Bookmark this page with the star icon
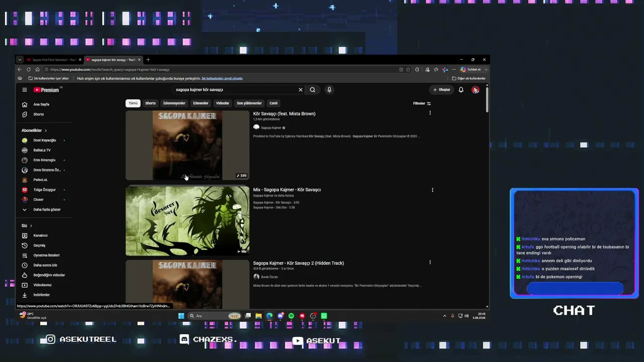This screenshot has width=644, height=362. (408, 69)
